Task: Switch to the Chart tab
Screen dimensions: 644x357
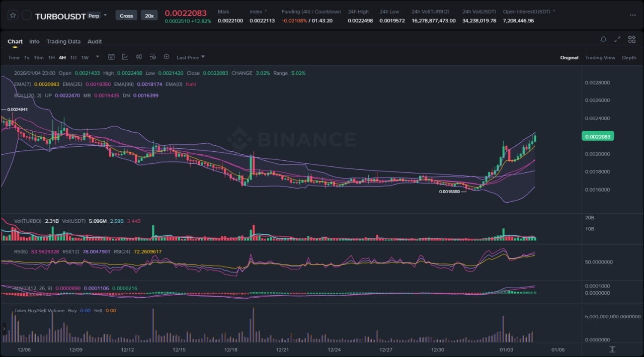Action: 15,41
